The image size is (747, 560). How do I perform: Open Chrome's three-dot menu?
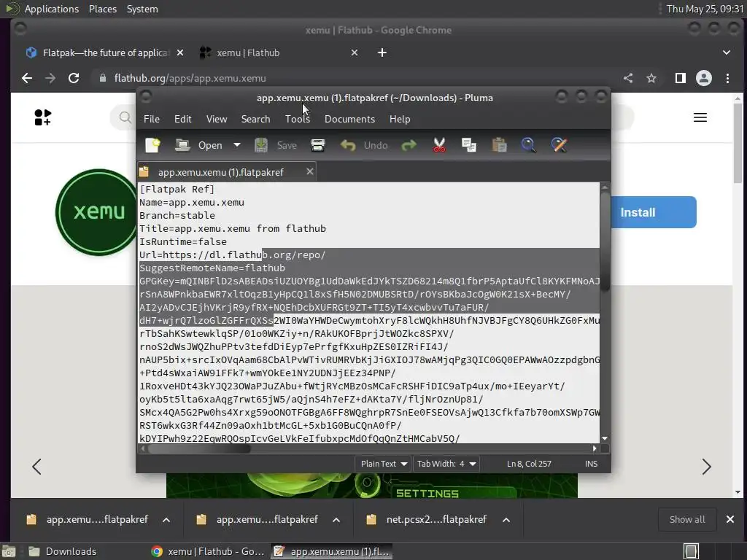tap(727, 78)
